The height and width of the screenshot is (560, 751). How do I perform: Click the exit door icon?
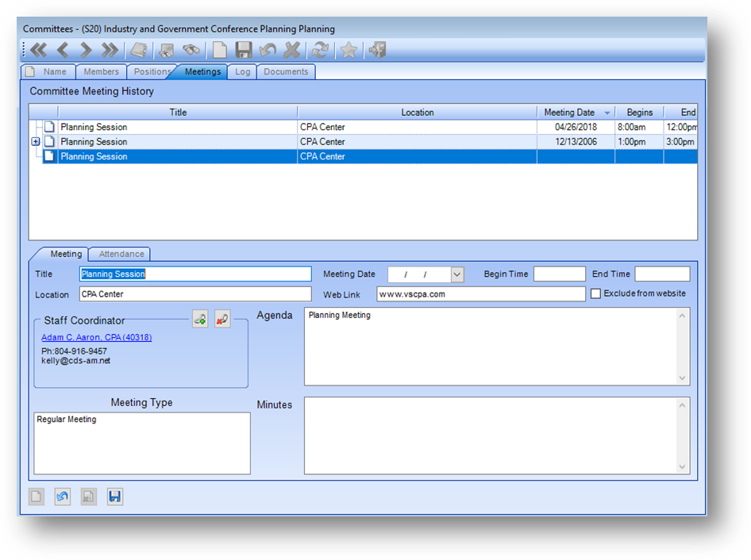pos(377,50)
